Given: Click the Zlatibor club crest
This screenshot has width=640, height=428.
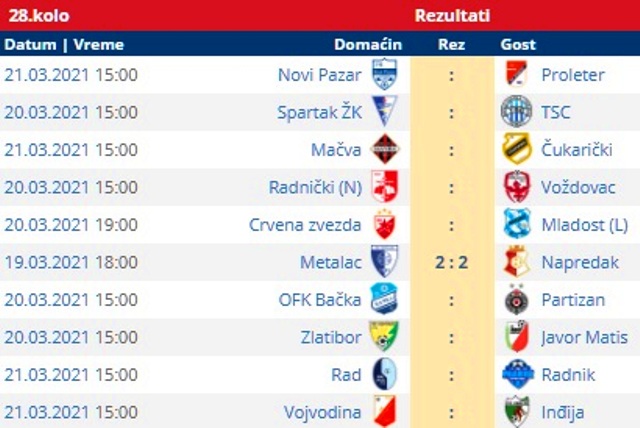Looking at the screenshot, I should pyautogui.click(x=384, y=337).
